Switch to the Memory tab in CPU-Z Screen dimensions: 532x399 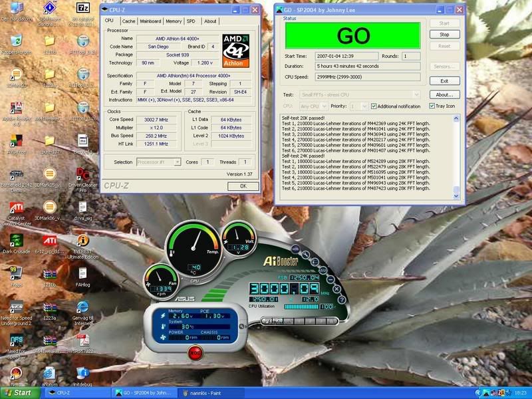point(174,21)
